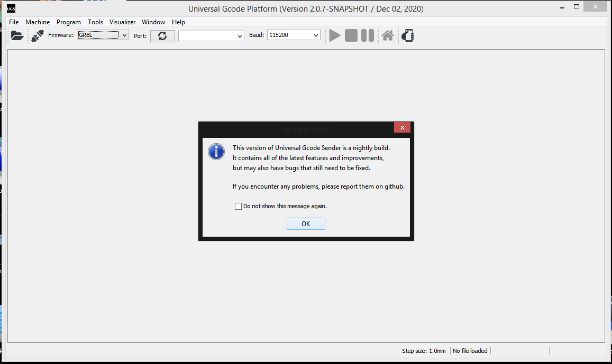Open the Port selection combo box
Screen dimensions: 612x364
211,36
